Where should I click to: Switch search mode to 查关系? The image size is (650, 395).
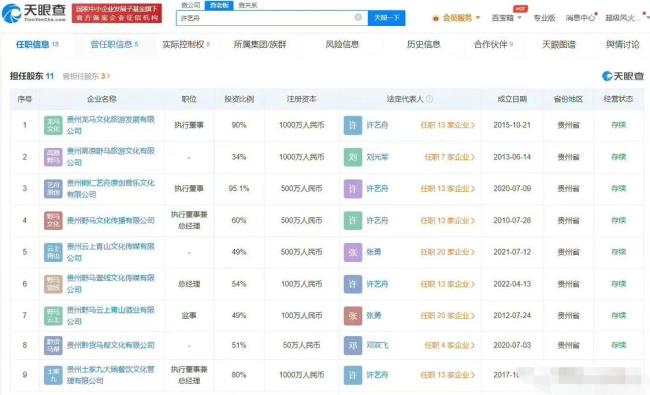[x=248, y=5]
